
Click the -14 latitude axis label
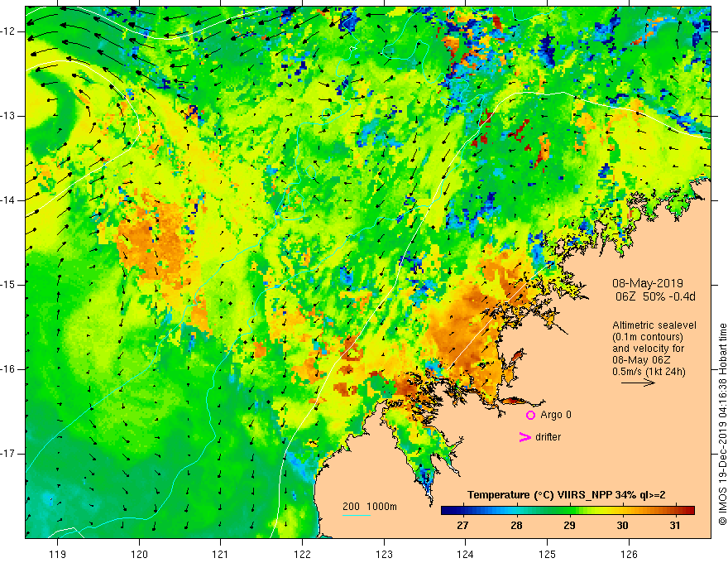click(9, 200)
